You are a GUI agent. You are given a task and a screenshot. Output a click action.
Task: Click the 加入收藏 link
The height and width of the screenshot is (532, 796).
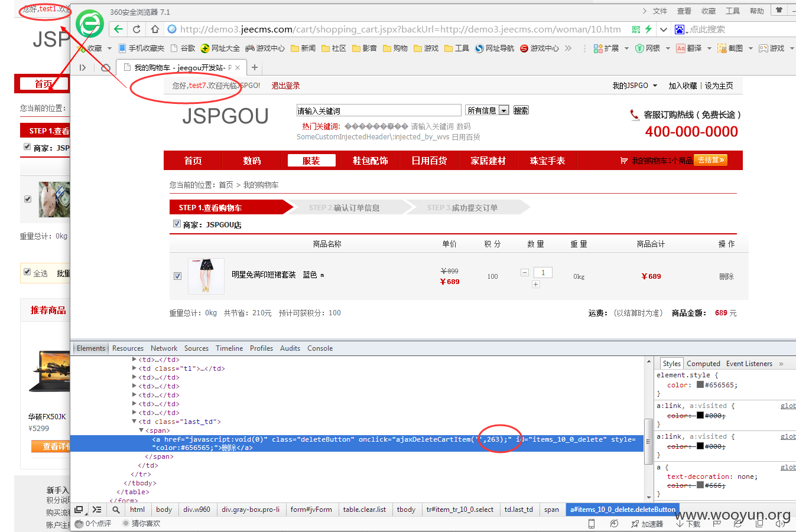pyautogui.click(x=683, y=86)
